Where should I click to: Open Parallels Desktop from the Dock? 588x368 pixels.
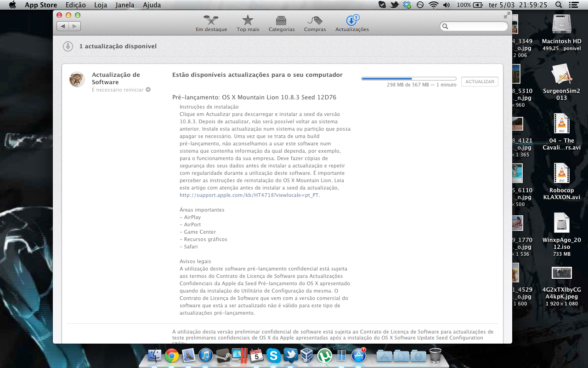[240, 356]
